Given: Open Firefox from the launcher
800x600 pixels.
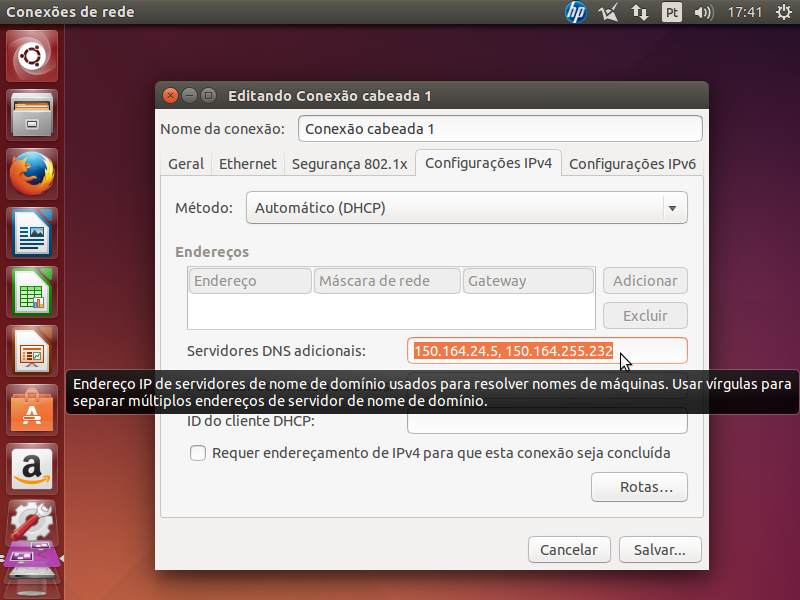Looking at the screenshot, I should (32, 176).
